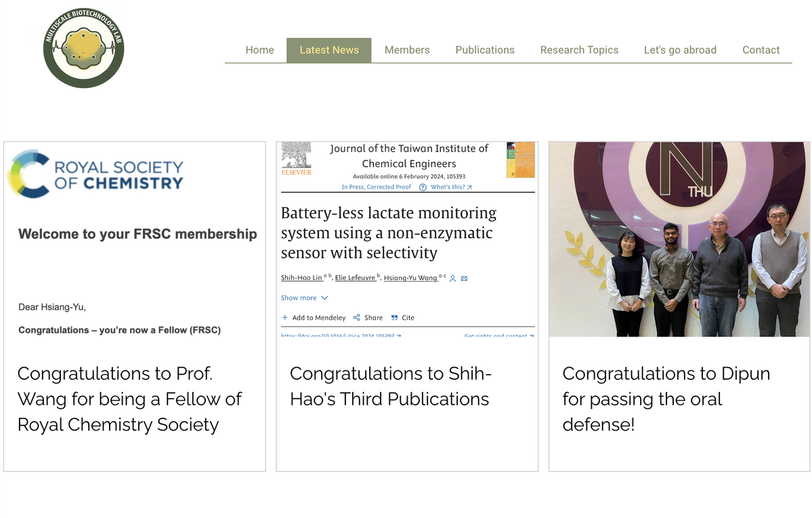
Task: Open the Shih-Hao's Third Publications headline
Action: click(390, 386)
